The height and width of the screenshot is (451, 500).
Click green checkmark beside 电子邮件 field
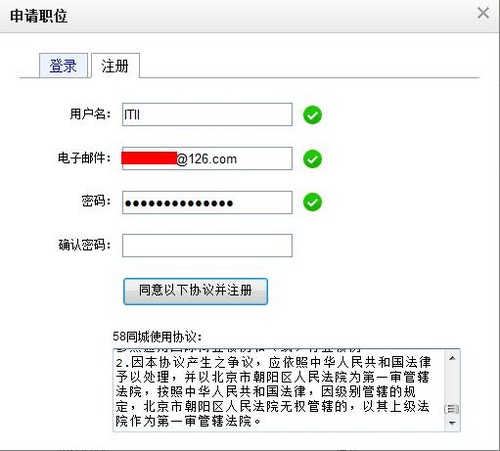pos(312,159)
